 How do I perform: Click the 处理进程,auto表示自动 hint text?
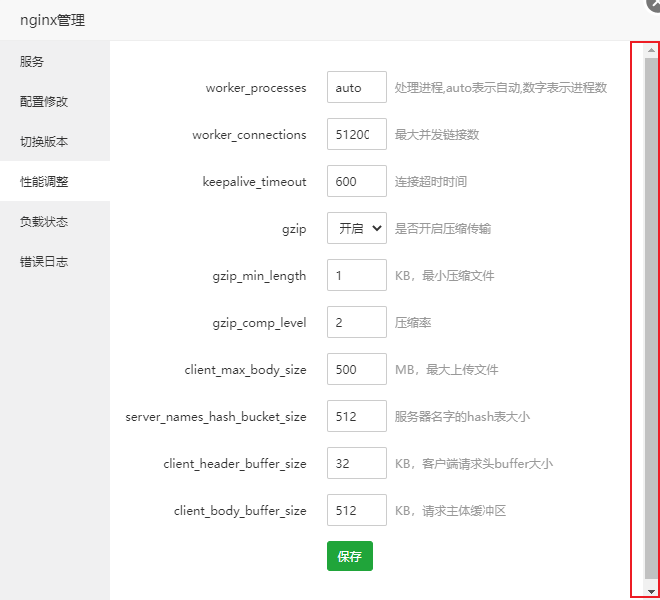point(501,88)
